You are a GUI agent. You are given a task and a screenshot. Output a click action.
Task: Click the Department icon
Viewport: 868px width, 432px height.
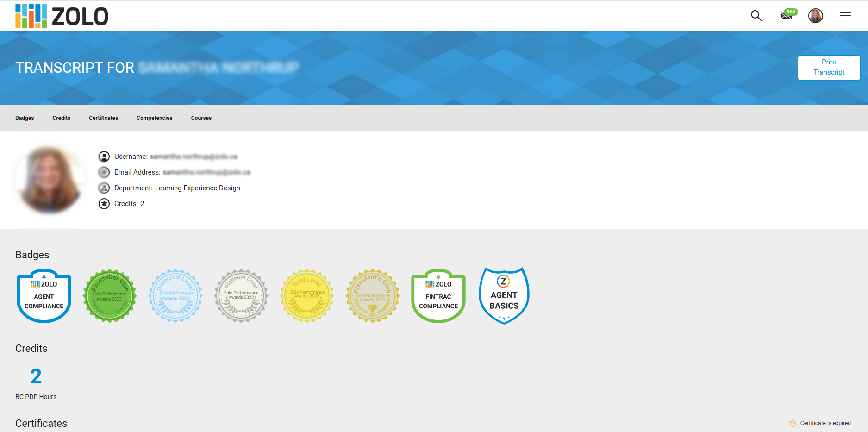[104, 188]
